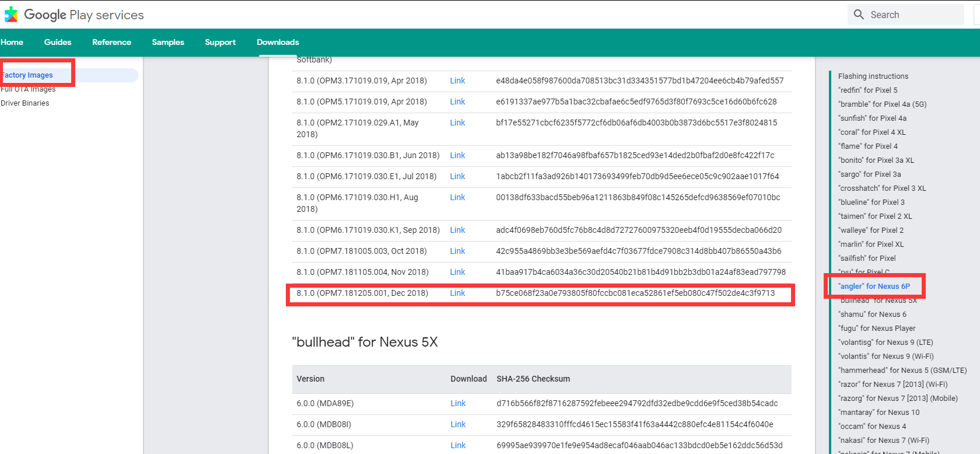Select "sailfish" for Pixel entry
Image resolution: width=980 pixels, height=454 pixels.
867,259
